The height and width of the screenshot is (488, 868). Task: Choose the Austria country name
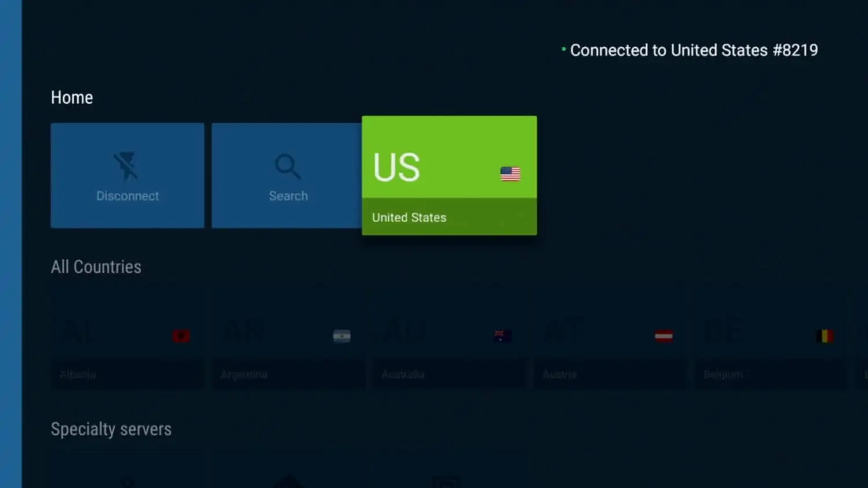(560, 375)
